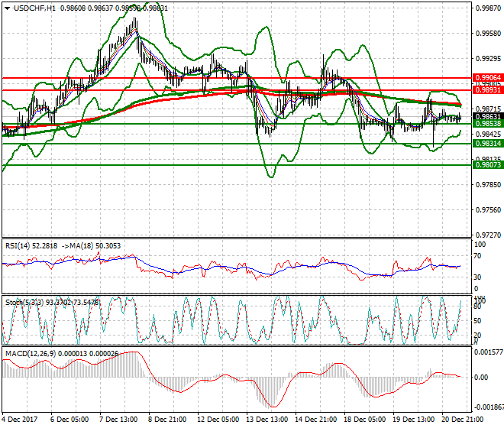504x428 pixels.
Task: Select the green 0.98538 support price label
Action: click(488, 124)
